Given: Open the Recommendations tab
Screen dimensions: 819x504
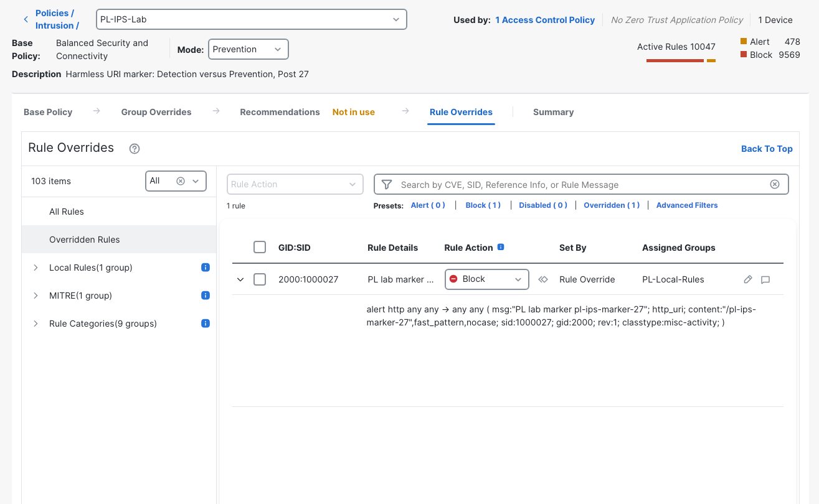Looking at the screenshot, I should 280,112.
